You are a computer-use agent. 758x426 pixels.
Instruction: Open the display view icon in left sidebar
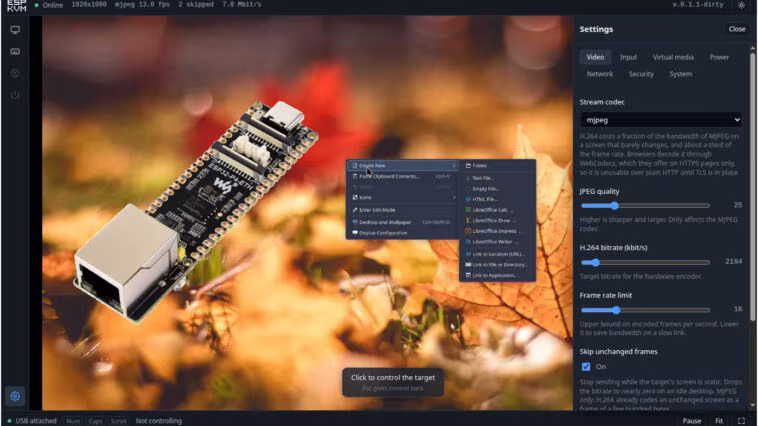pyautogui.click(x=15, y=30)
